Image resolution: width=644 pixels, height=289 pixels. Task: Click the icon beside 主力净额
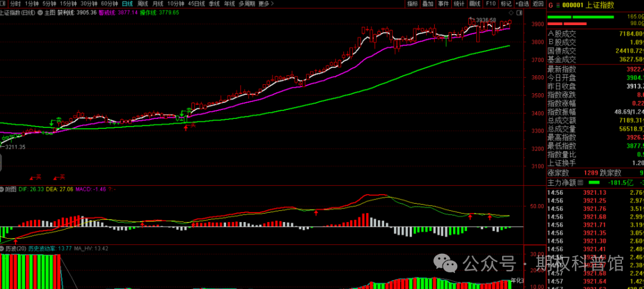coord(581,182)
